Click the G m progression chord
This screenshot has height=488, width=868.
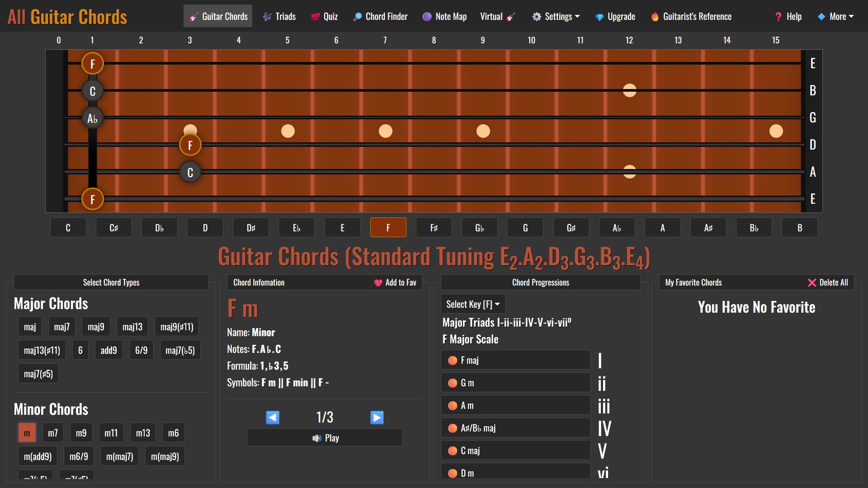point(516,383)
